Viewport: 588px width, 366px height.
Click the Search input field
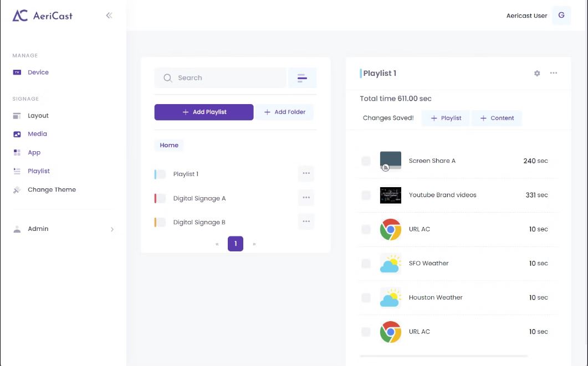[x=221, y=78]
